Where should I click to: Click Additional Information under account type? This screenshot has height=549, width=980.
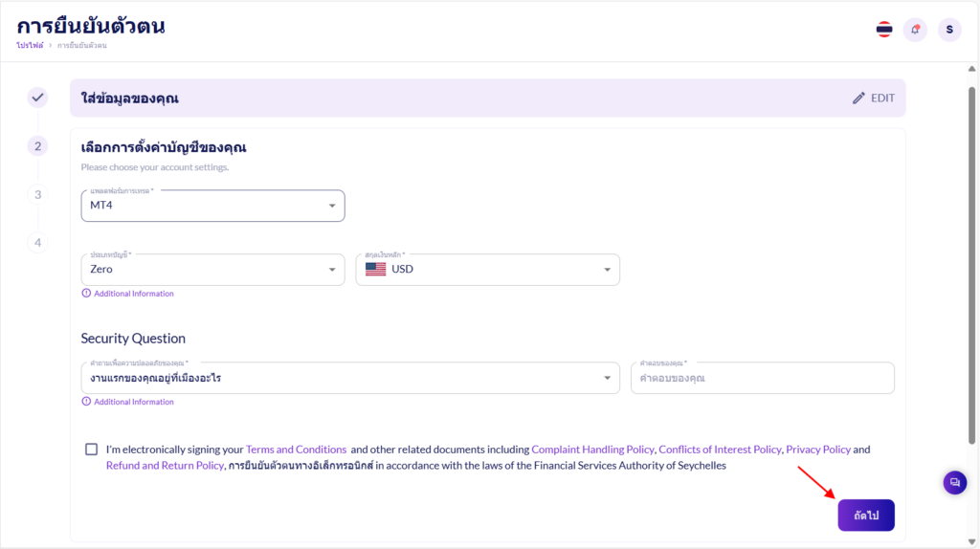point(133,294)
